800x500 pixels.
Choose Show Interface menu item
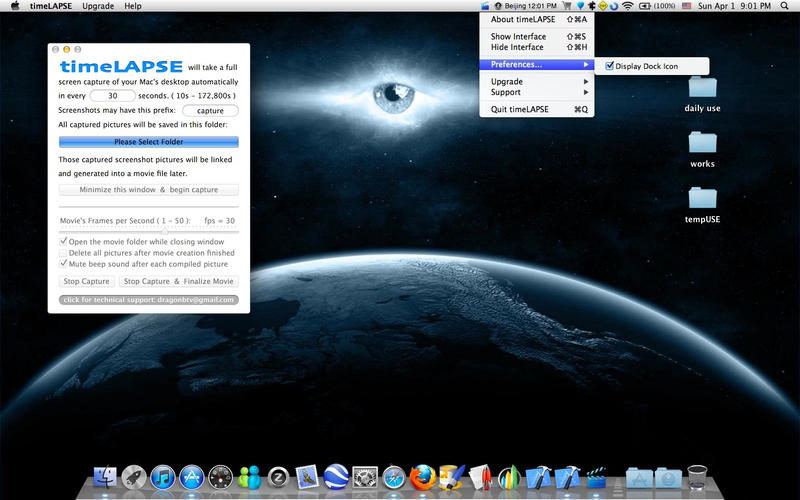(x=537, y=36)
